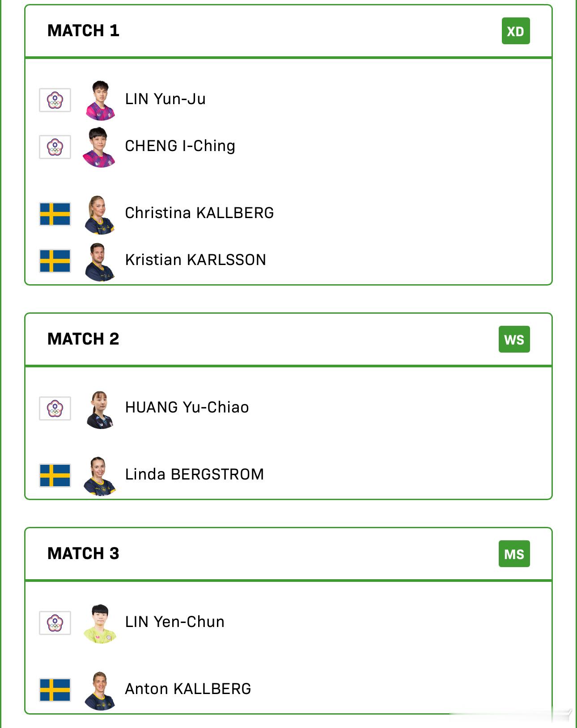Image resolution: width=577 pixels, height=728 pixels.
Task: Select player name Anton KALLBERG
Action: (188, 689)
